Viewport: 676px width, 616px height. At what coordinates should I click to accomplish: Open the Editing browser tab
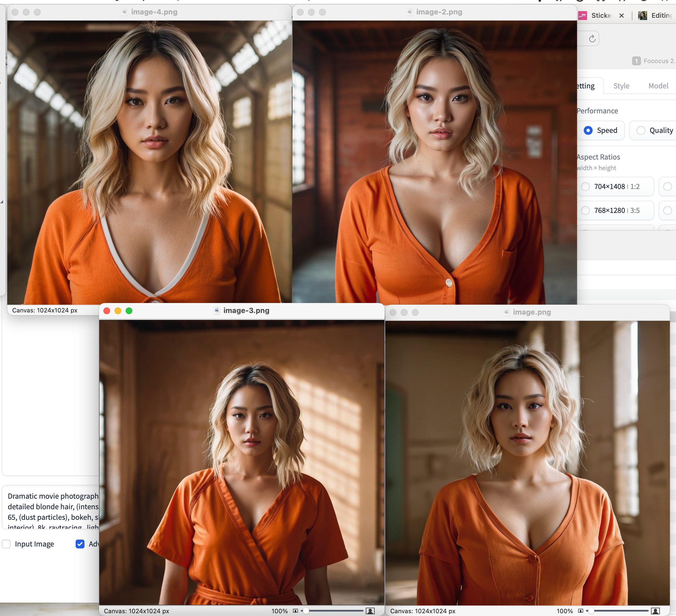(657, 15)
